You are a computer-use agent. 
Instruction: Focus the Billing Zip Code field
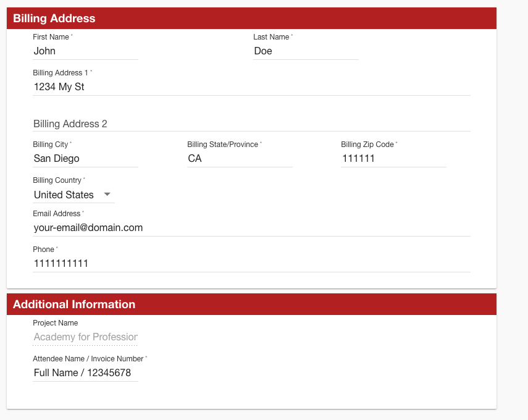click(393, 159)
